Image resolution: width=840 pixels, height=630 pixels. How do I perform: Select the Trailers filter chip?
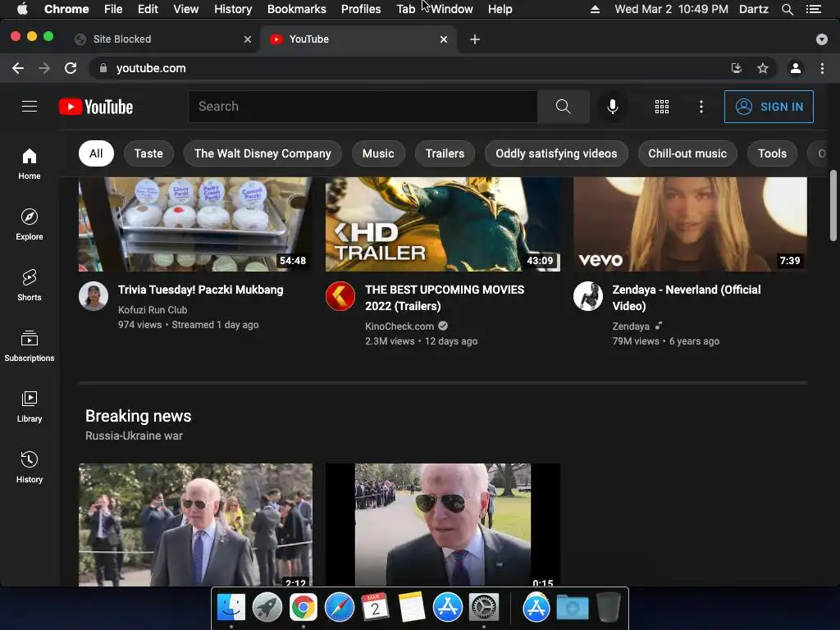point(445,153)
